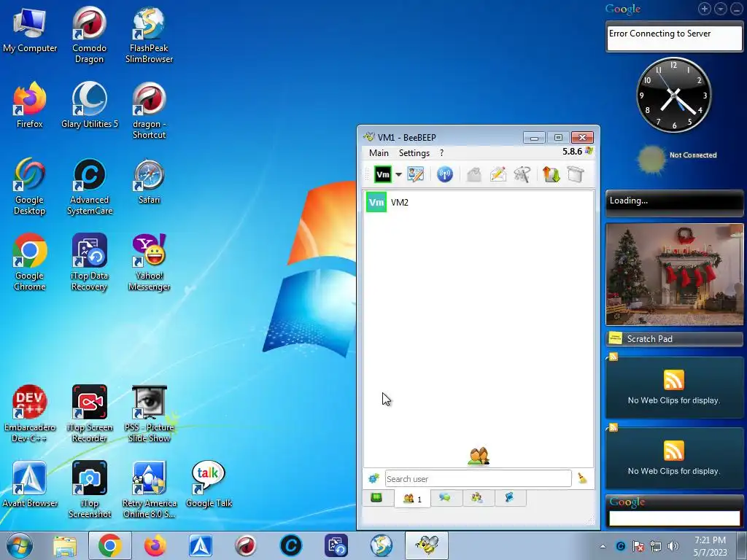This screenshot has width=747, height=560.
Task: Select the Retry America Online 8.0 icon
Action: (x=149, y=489)
